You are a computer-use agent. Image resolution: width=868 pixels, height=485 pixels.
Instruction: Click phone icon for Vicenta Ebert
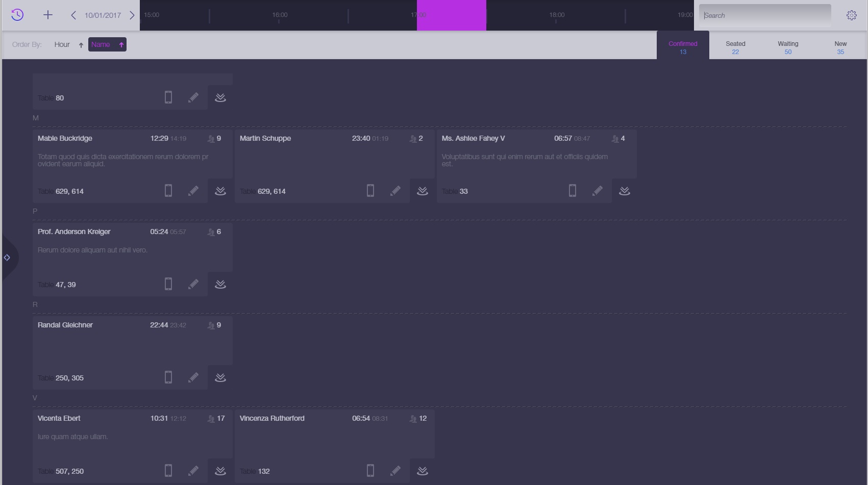tap(168, 471)
